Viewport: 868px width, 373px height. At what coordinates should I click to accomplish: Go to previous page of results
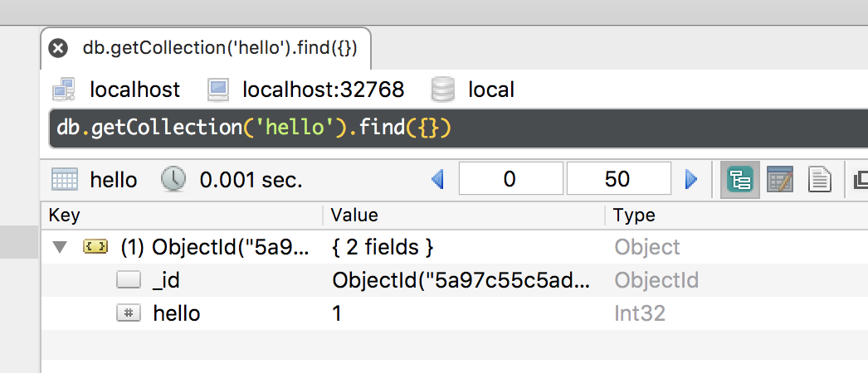pos(438,179)
